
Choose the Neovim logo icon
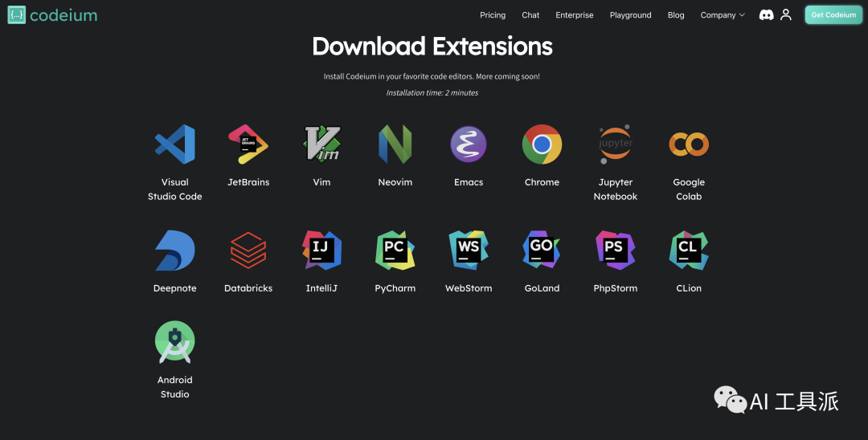395,145
